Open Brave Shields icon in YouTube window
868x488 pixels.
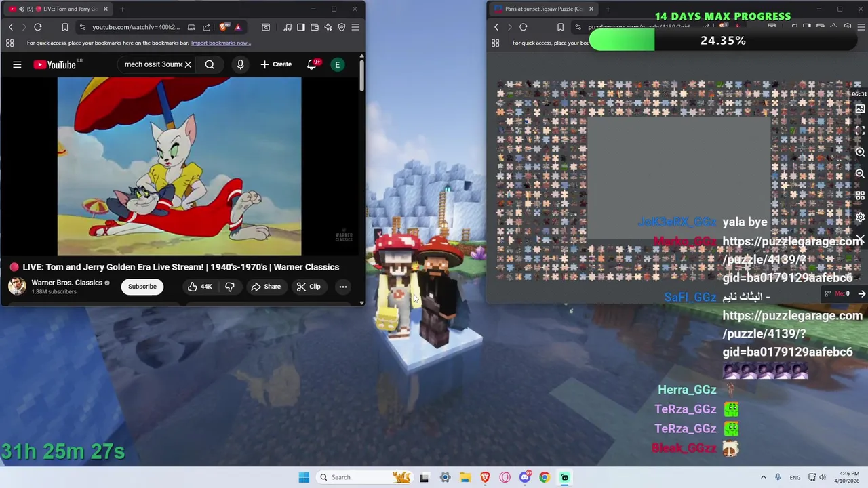(x=224, y=27)
